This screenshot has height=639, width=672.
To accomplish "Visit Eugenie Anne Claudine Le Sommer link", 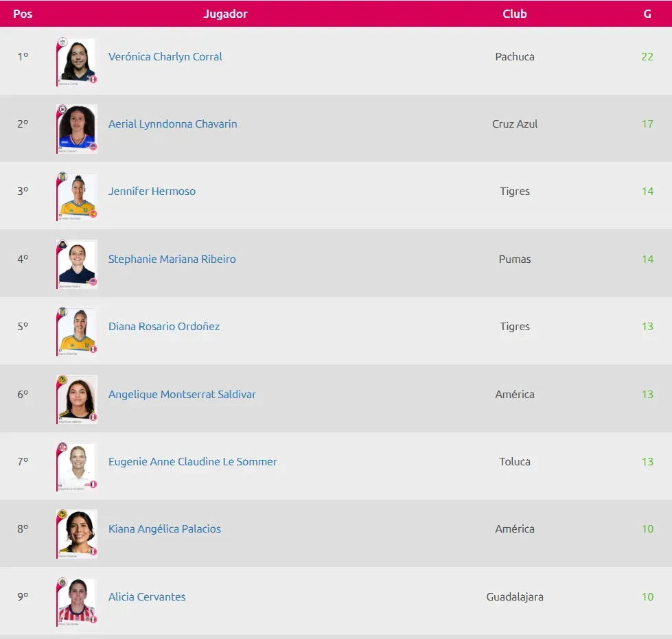I will tap(192, 462).
